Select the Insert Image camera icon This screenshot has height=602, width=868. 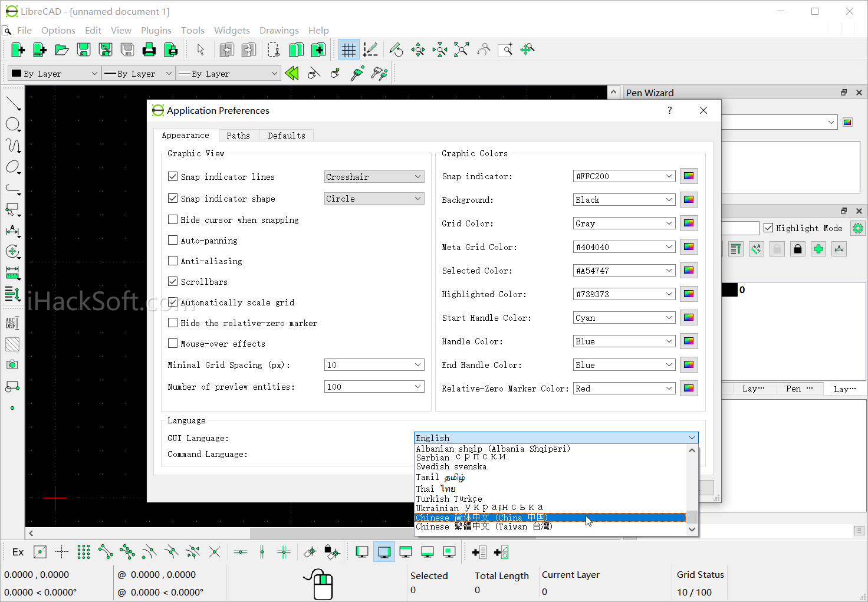[x=12, y=364]
